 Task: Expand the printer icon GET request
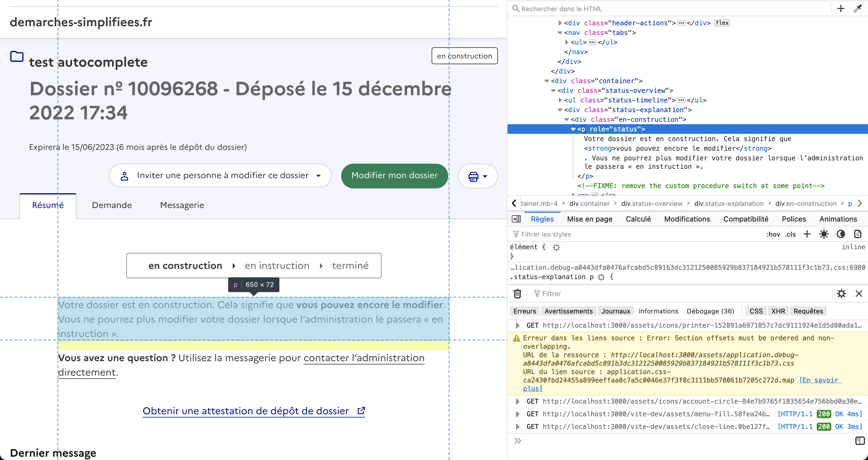point(517,326)
